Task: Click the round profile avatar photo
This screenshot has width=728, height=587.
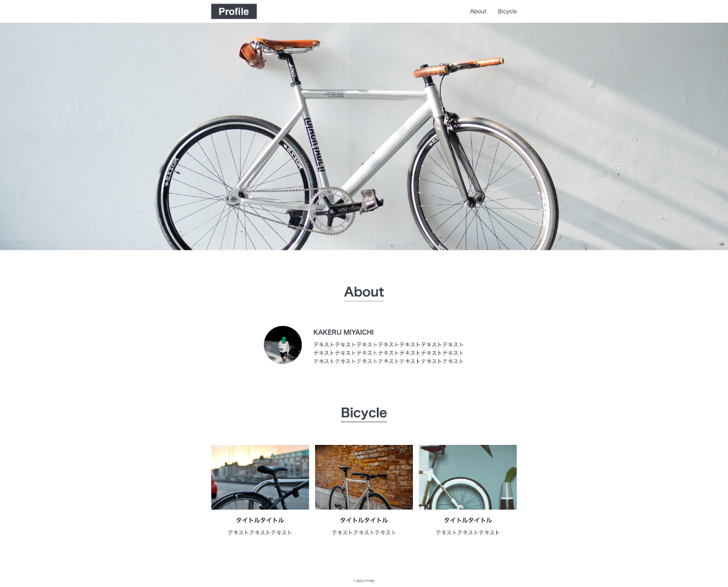Action: [x=282, y=345]
